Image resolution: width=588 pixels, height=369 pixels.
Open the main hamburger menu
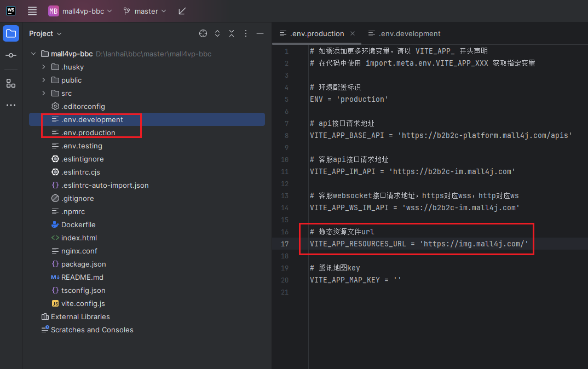(32, 11)
